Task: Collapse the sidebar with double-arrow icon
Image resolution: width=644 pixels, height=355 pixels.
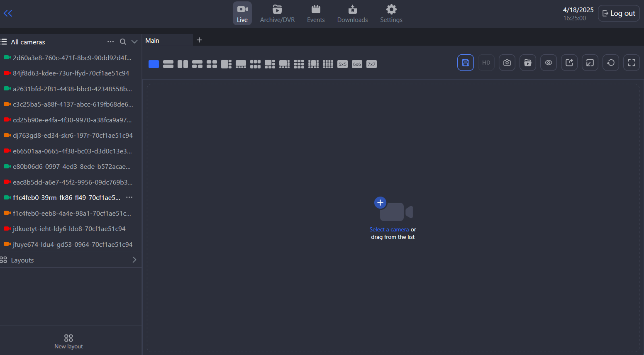Action: click(x=8, y=13)
